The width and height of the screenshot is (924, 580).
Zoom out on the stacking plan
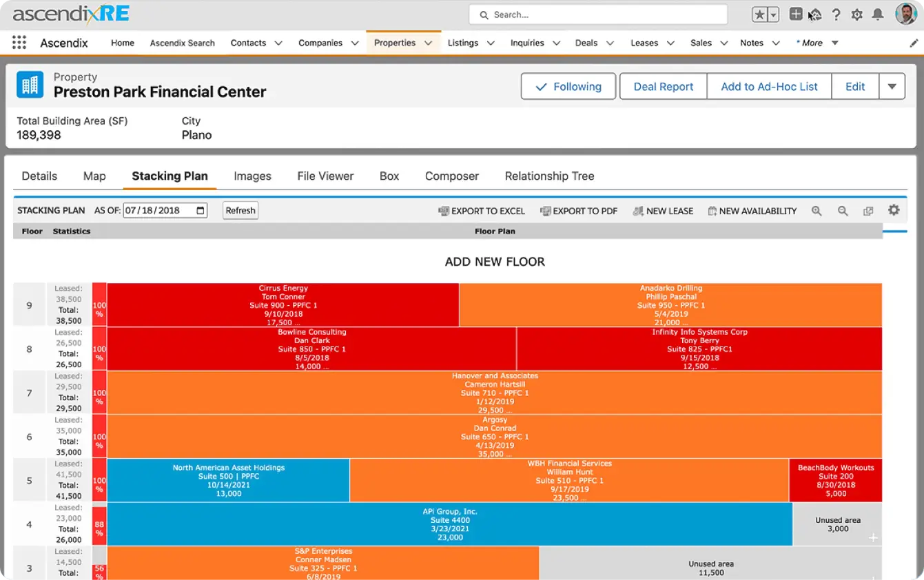[843, 211]
